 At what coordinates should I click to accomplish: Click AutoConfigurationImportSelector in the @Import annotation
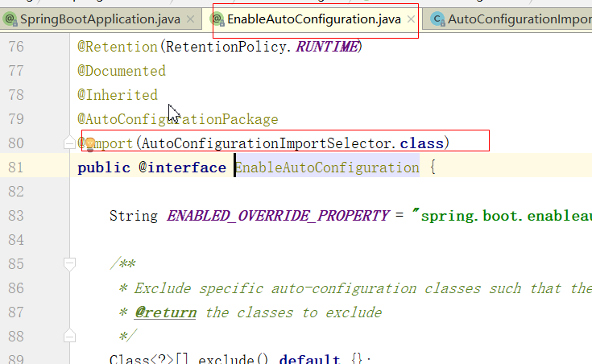click(x=267, y=143)
